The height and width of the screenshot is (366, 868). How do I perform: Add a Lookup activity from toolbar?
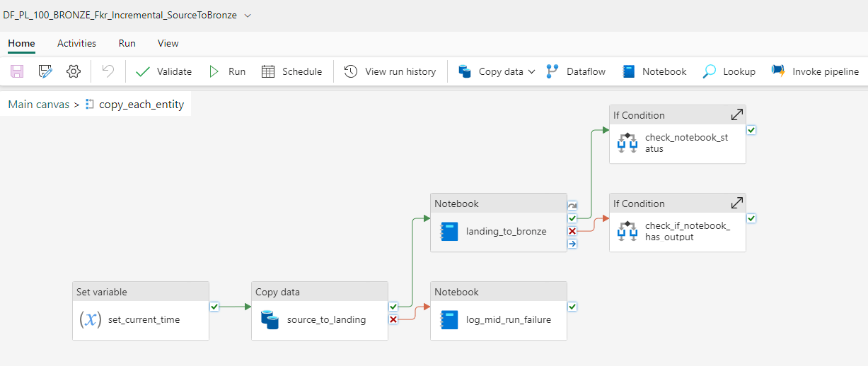coord(729,71)
